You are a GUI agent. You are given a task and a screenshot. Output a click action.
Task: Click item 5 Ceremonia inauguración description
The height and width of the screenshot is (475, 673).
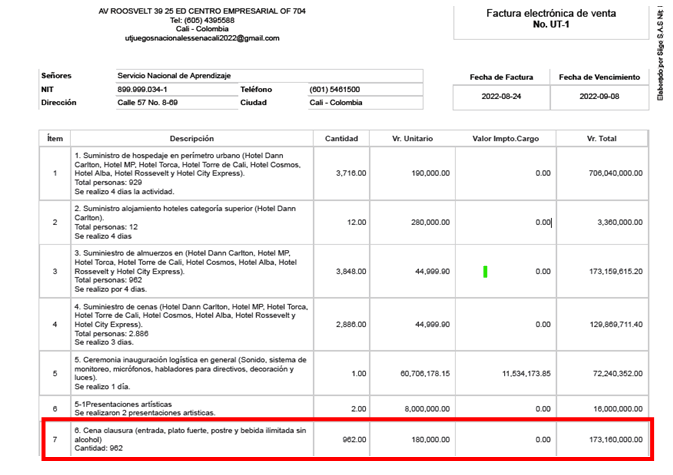point(190,373)
